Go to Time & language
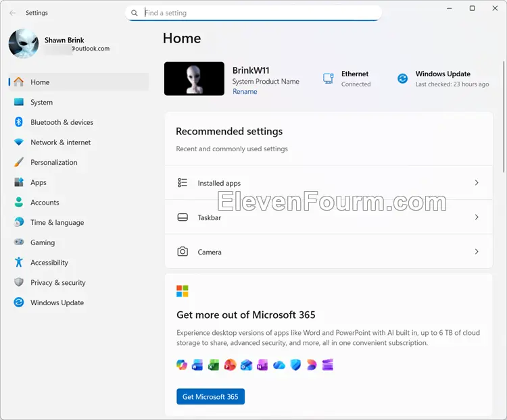Image resolution: width=507 pixels, height=420 pixels. 78,222
